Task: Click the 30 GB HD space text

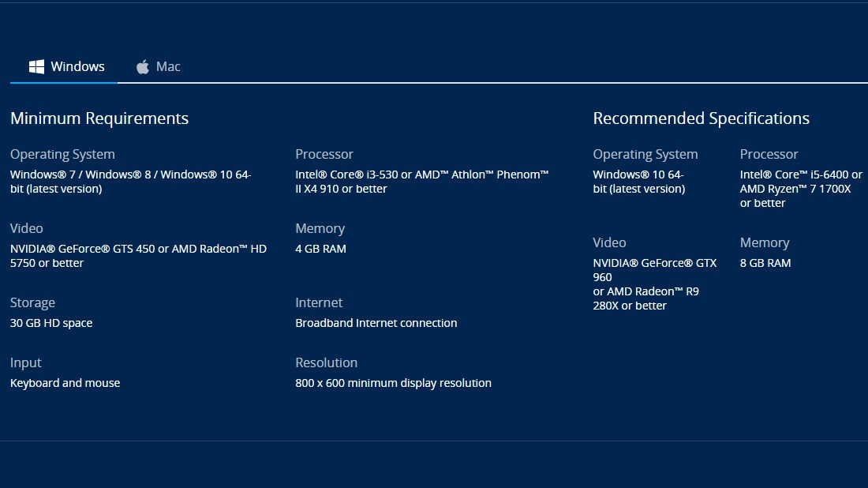Action: click(51, 323)
